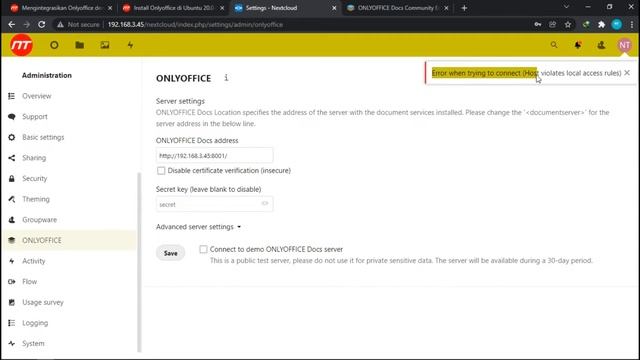The width and height of the screenshot is (640, 360).
Task: Open the share page icon in address bar
Action: point(553,24)
